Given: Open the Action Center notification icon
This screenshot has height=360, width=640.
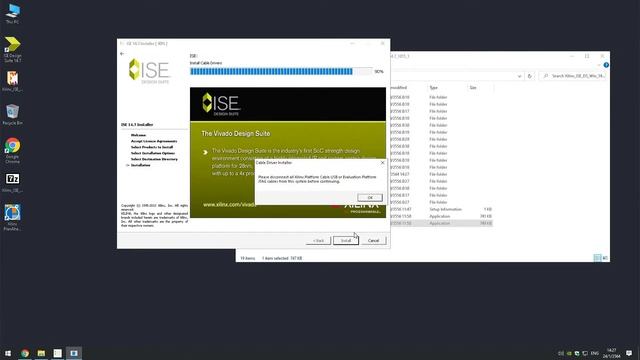Looking at the screenshot, I should coord(629,353).
